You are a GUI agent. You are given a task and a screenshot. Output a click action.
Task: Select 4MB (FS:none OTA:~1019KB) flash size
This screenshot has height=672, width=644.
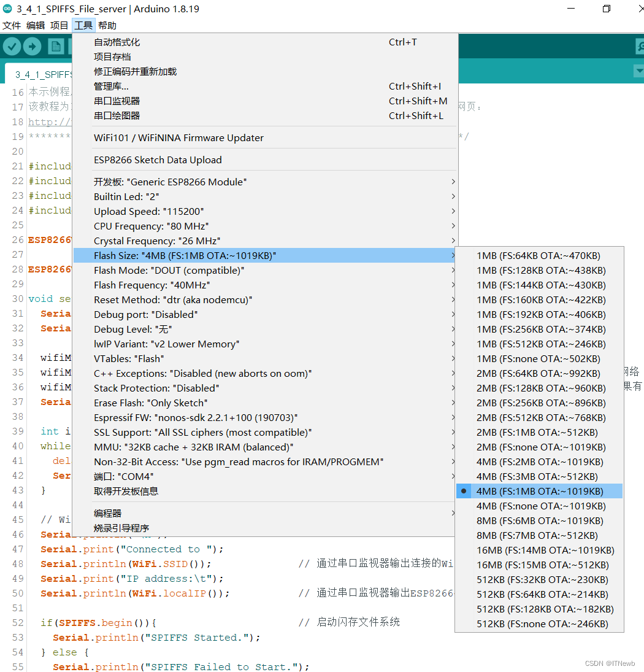click(540, 506)
